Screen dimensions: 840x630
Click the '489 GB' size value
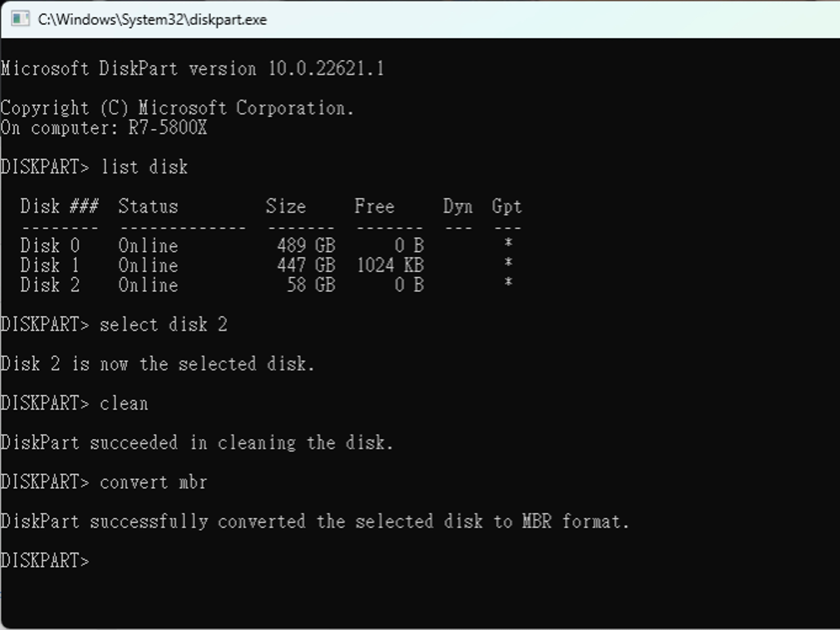tap(306, 245)
